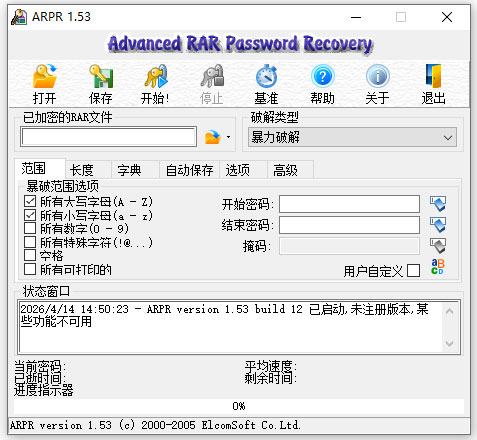Enable the 空格 (space) checkbox
Image resolution: width=477 pixels, height=440 pixels.
click(x=30, y=255)
